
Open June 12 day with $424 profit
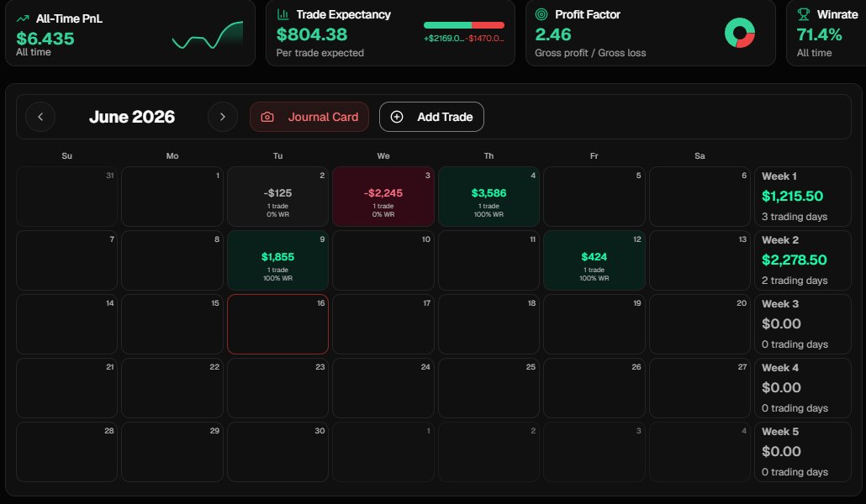594,260
